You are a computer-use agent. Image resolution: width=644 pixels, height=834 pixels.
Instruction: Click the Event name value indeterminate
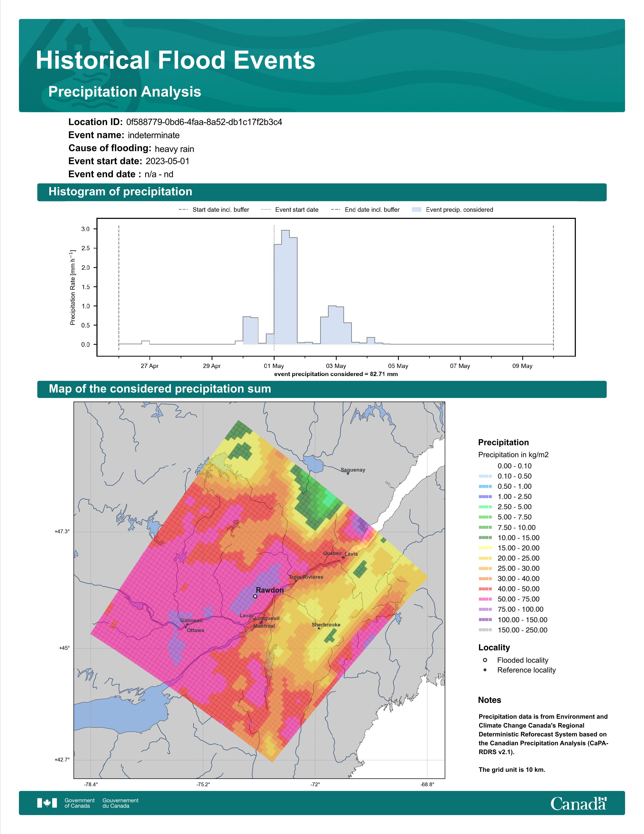click(154, 135)
